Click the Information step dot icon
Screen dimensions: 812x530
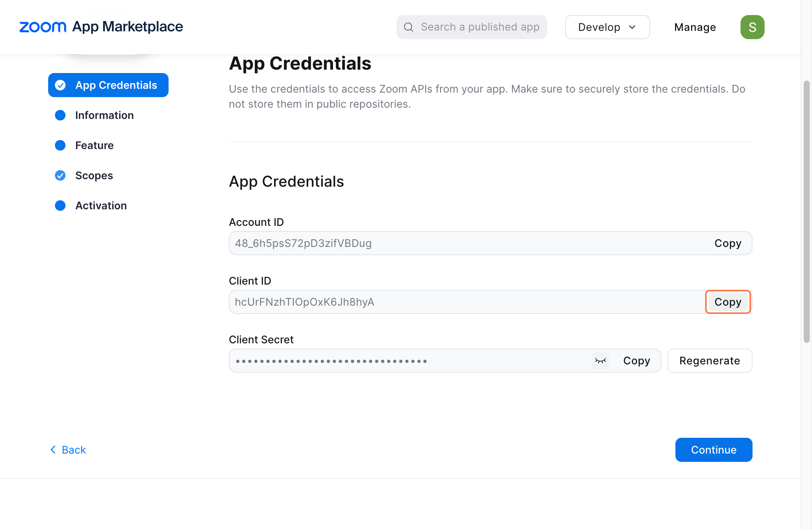[x=60, y=115]
